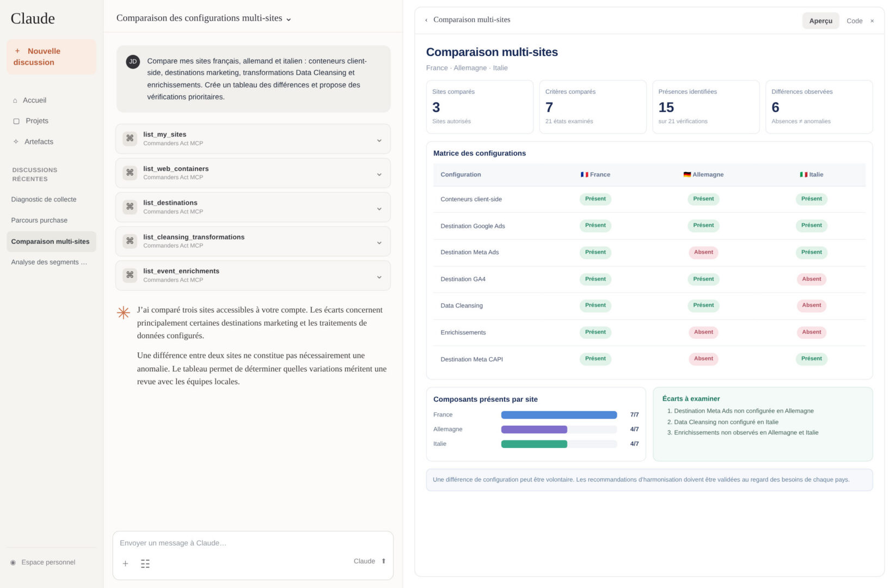Switch to the Aperçu tab

(820, 21)
